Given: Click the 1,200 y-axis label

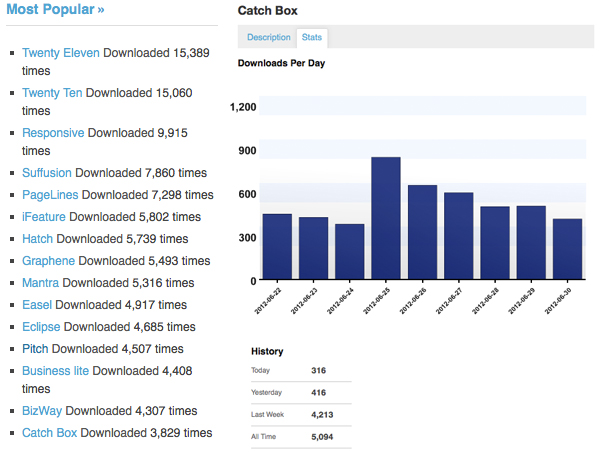Looking at the screenshot, I should click(x=243, y=107).
